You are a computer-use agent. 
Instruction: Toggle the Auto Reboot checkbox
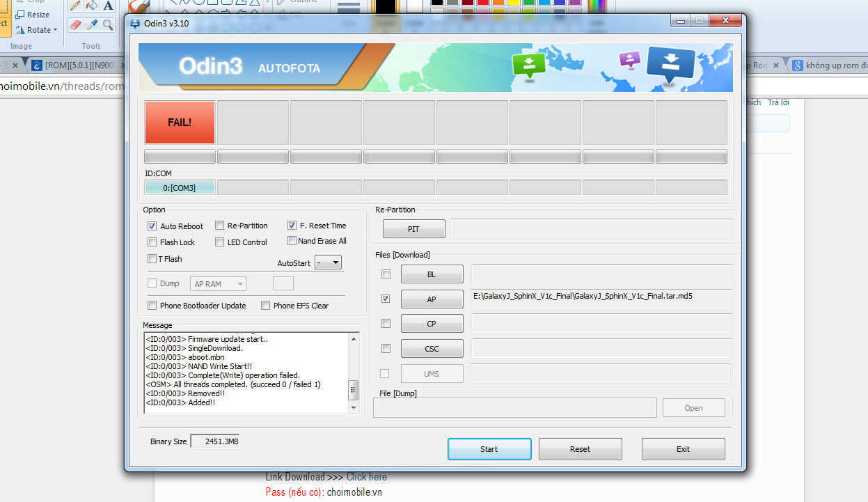click(x=152, y=226)
